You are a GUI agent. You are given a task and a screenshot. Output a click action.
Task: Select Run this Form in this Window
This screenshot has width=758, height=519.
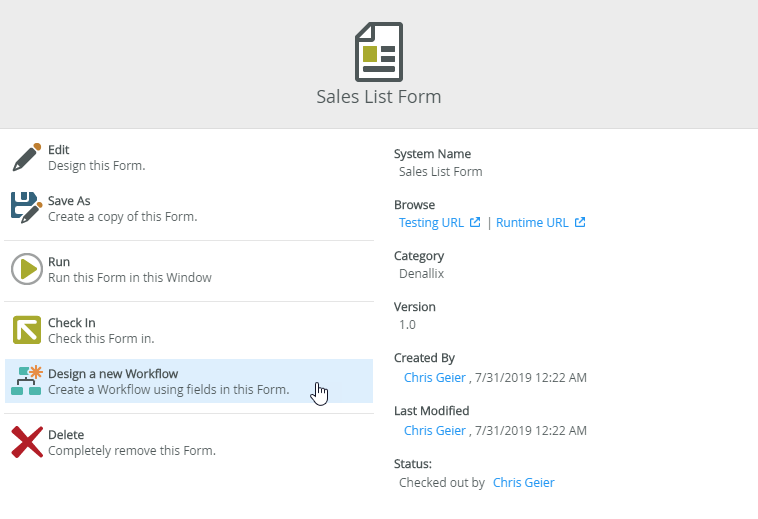[129, 270]
